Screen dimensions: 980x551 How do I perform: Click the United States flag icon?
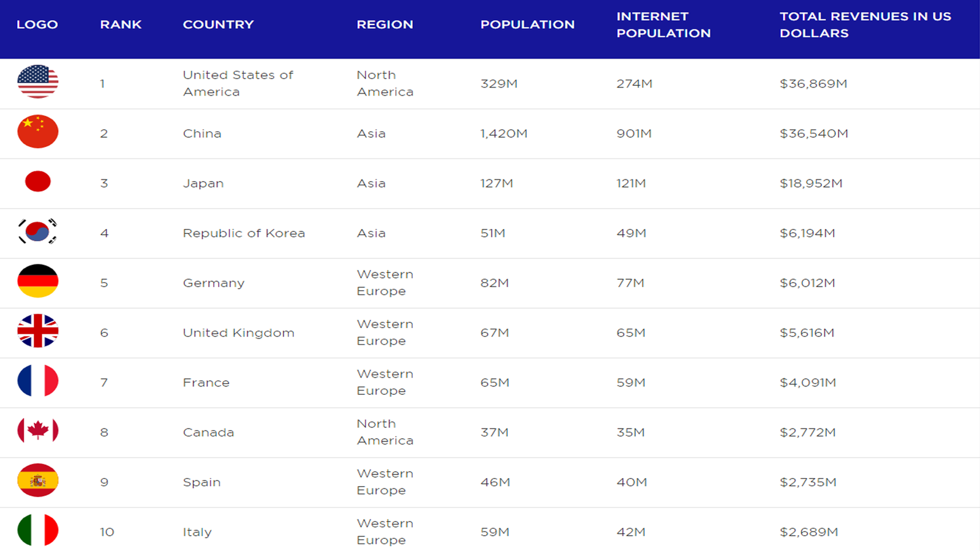tap(38, 84)
